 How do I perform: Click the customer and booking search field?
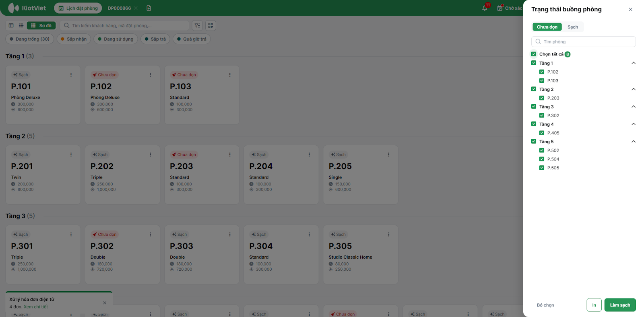pos(124,25)
